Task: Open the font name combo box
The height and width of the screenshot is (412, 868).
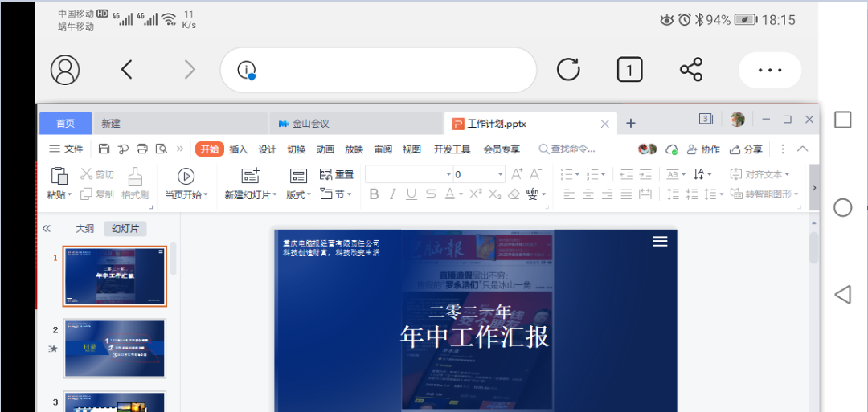Action: (409, 175)
